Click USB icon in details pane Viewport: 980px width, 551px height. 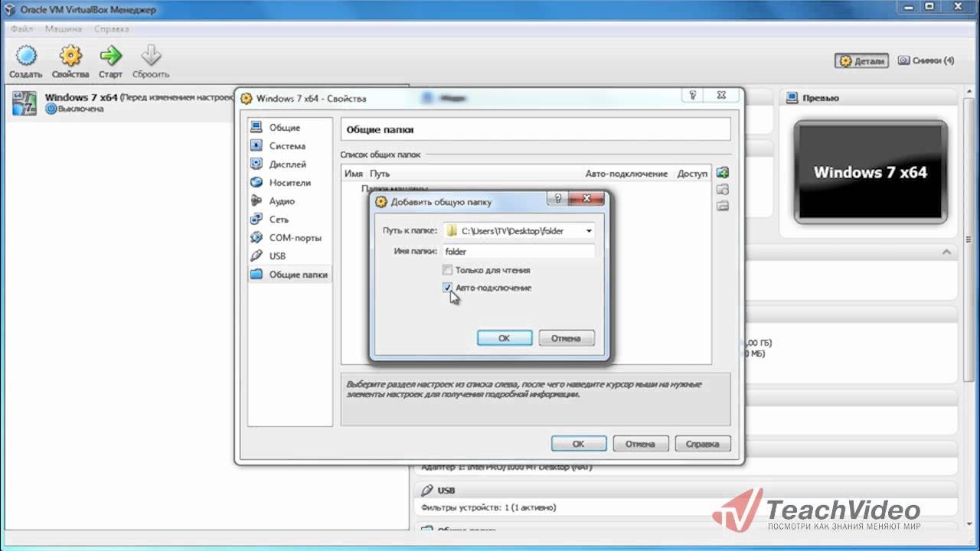coord(426,490)
